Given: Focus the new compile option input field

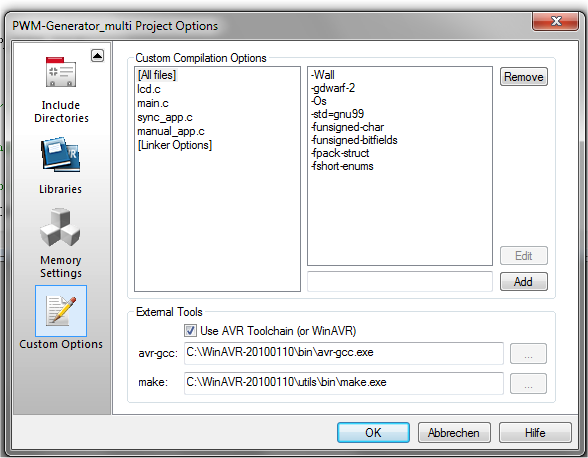Looking at the screenshot, I should click(400, 281).
